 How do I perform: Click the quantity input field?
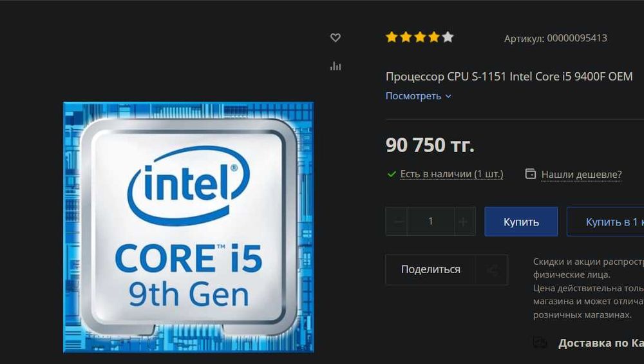coord(430,222)
